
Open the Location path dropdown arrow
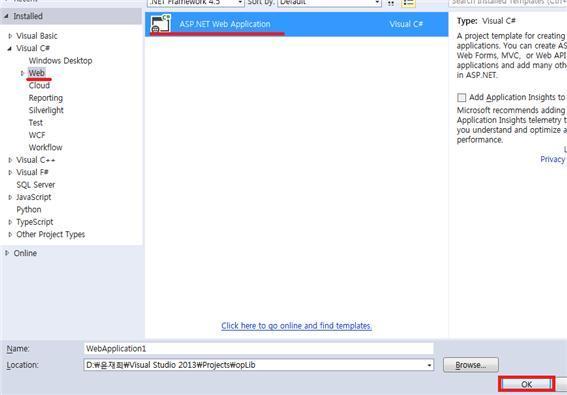click(429, 365)
